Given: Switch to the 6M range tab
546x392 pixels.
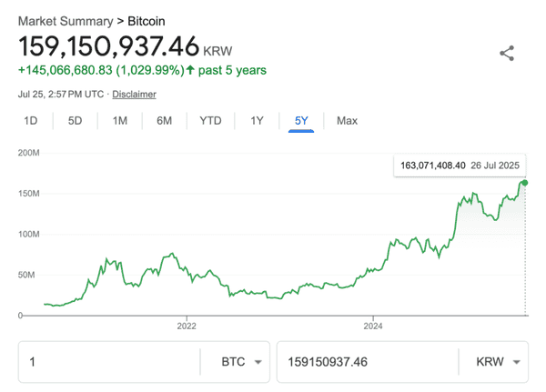Looking at the screenshot, I should 165,121.
